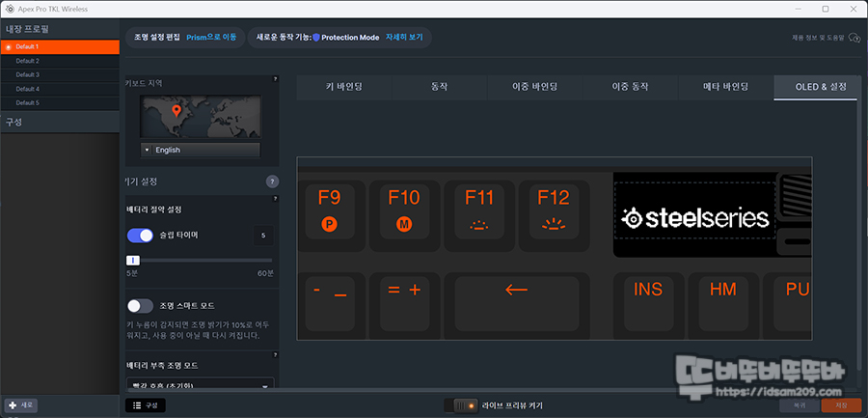Toggle the 슬립 타이머 switch

[x=140, y=235]
